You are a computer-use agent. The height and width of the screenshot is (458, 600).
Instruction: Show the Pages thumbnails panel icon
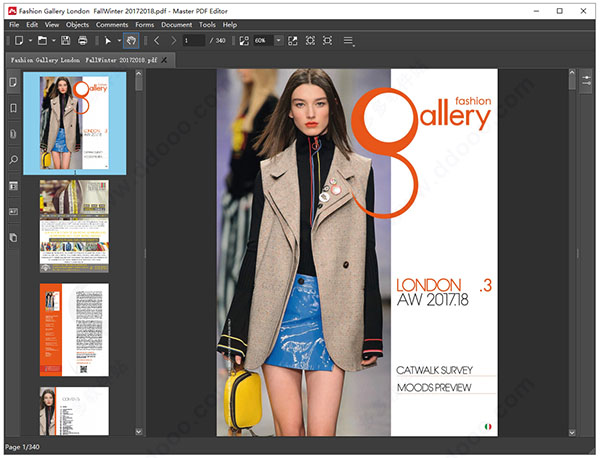pyautogui.click(x=13, y=82)
